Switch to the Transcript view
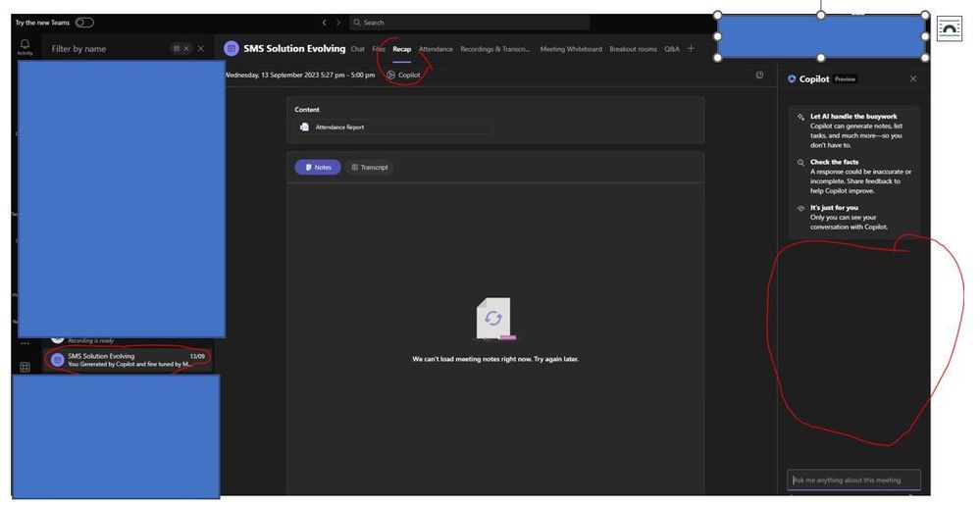Screen dimensions: 980x506 coord(370,167)
